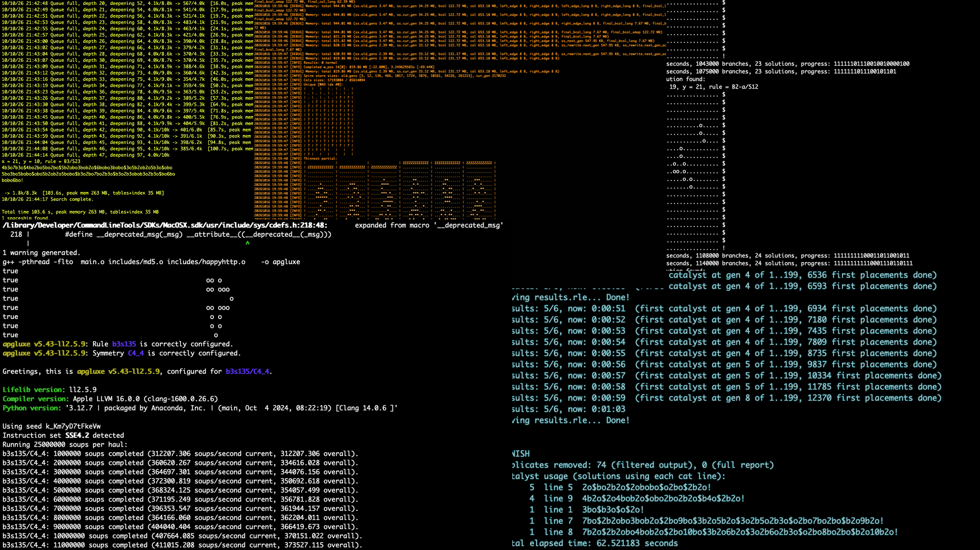Screen dimensions: 980x550
Task: Click 'line 9' catalyst usage row
Action: (x=637, y=499)
